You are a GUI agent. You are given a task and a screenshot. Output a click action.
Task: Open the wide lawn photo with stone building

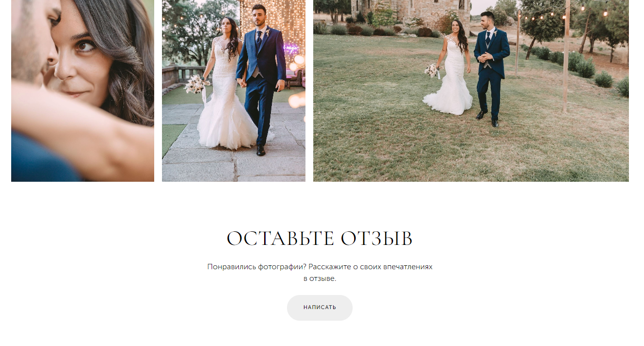pyautogui.click(x=471, y=90)
